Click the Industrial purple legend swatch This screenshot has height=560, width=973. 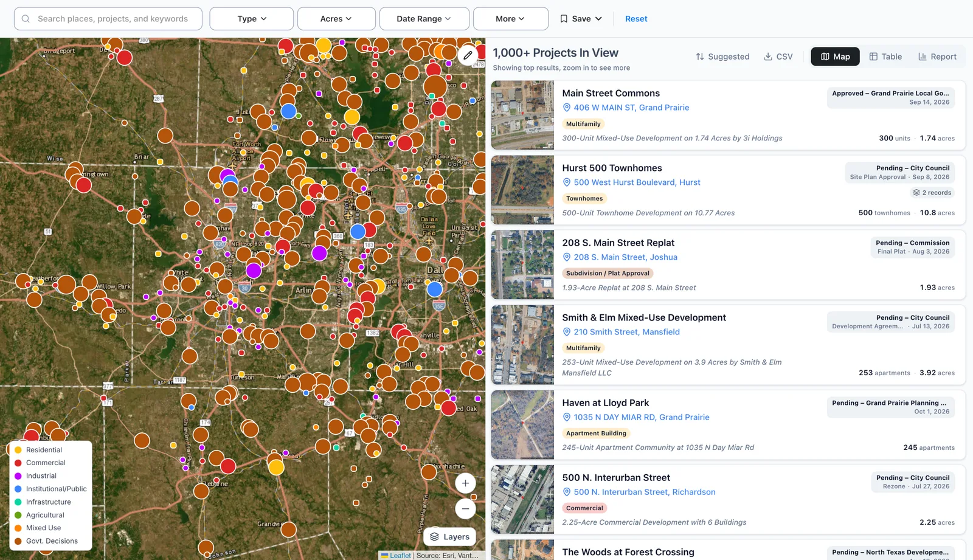(18, 476)
